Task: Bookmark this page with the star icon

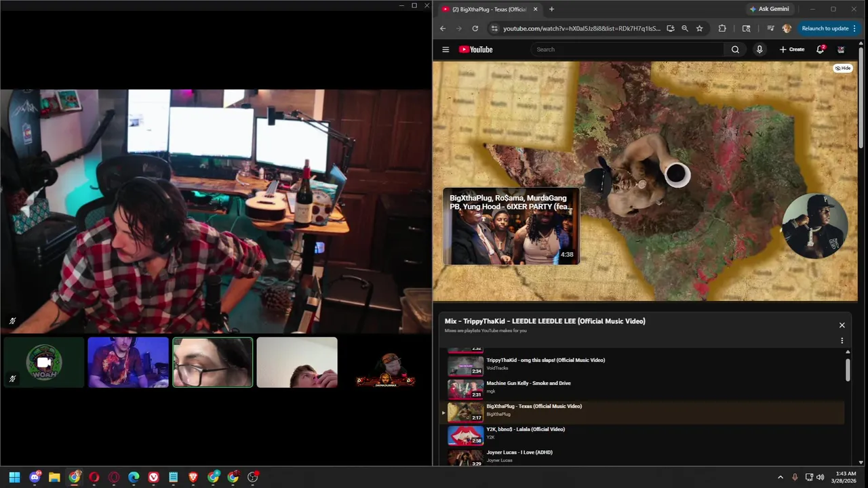Action: point(699,28)
